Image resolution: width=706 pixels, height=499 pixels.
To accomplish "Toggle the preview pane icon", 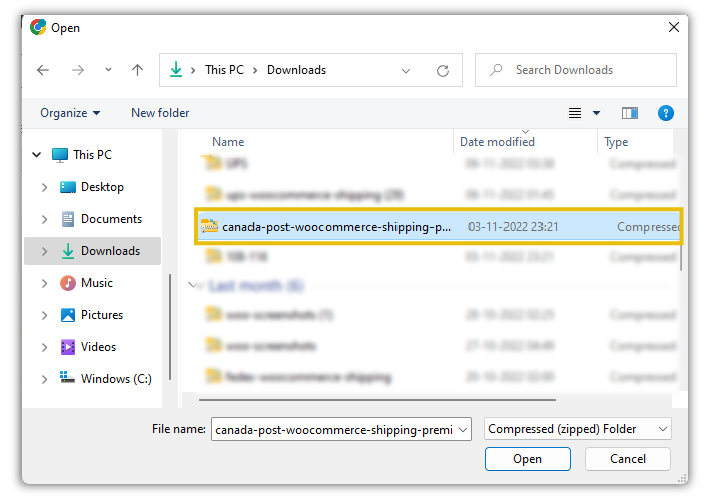I will (629, 113).
